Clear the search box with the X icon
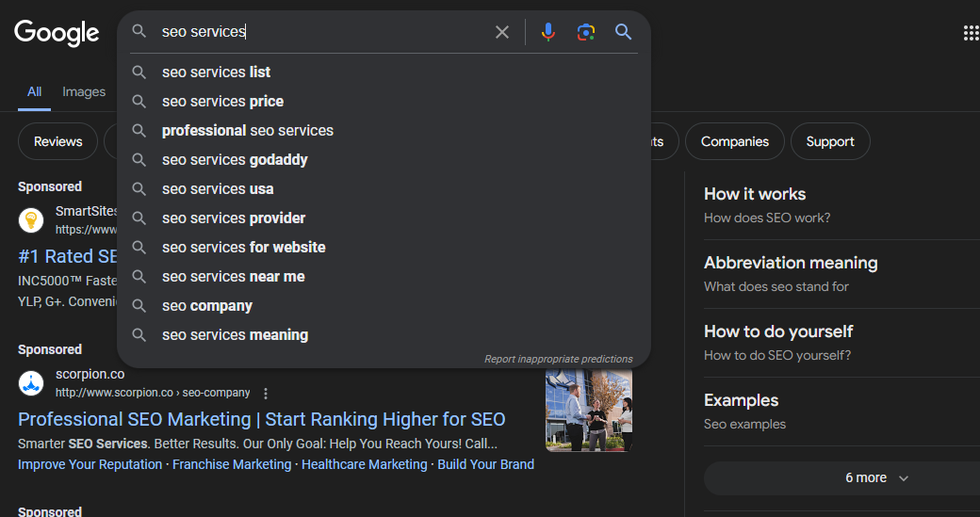 (x=502, y=32)
